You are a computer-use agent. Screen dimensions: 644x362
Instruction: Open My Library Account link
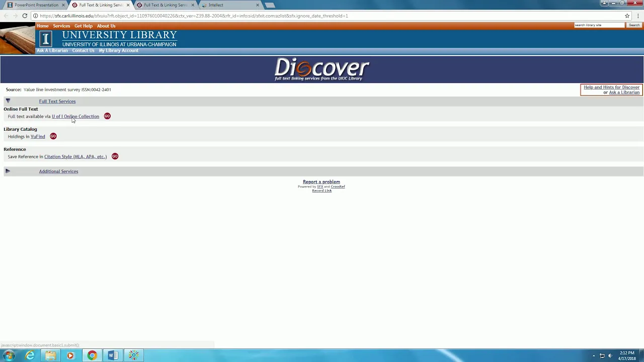pos(118,51)
